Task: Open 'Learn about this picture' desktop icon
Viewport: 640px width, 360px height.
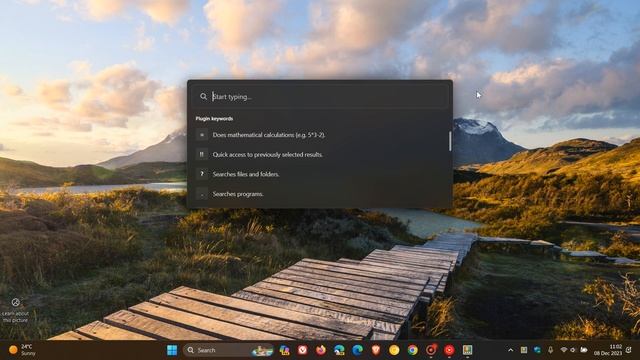Action: [x=16, y=311]
